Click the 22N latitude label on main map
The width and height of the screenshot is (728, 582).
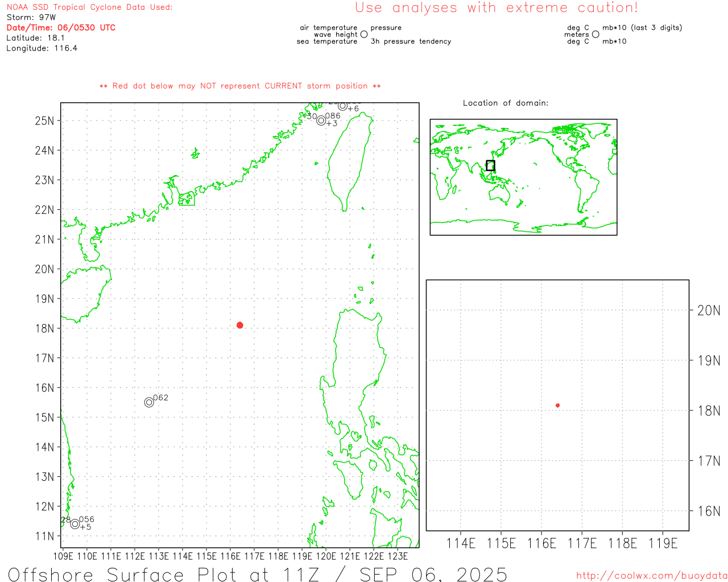pyautogui.click(x=45, y=210)
